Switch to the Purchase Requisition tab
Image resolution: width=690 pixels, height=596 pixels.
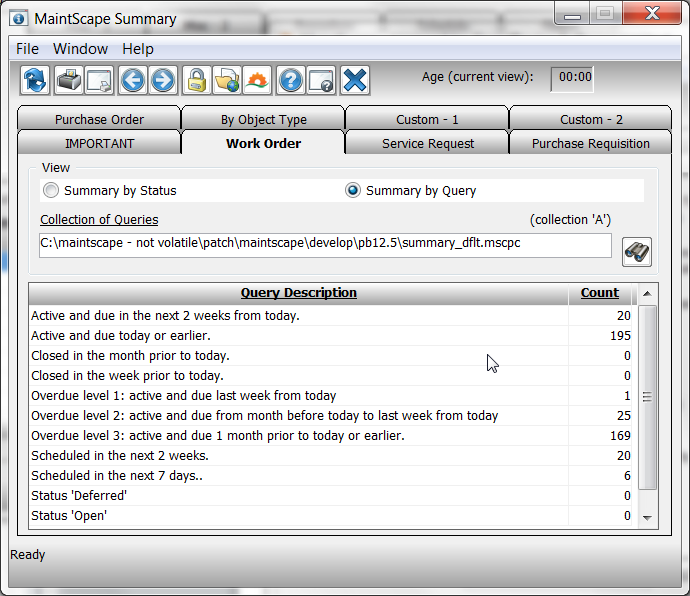591,143
